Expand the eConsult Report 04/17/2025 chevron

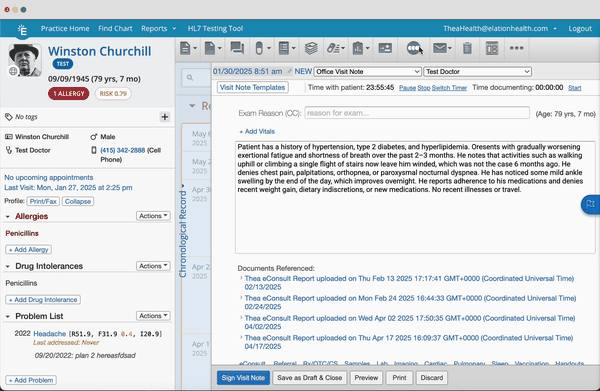point(241,337)
